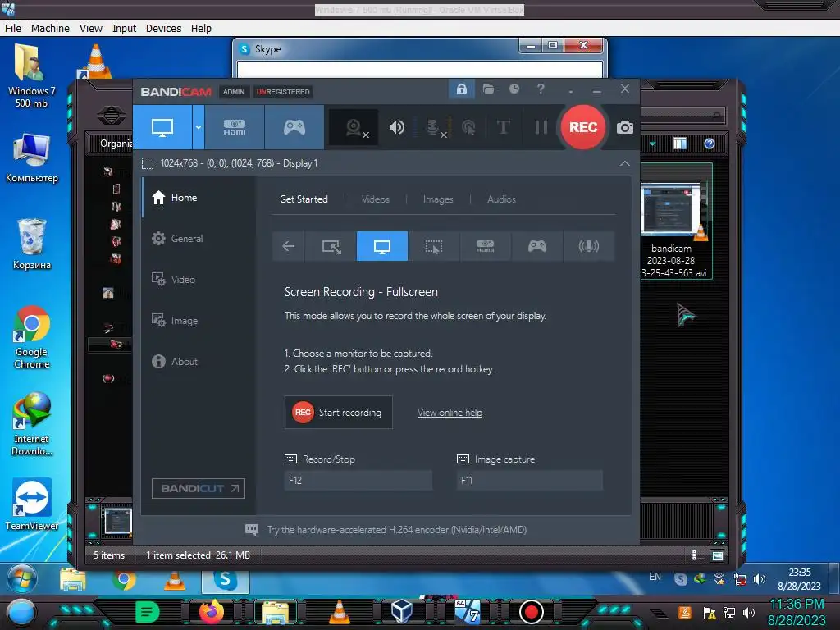Click VLC cone in guest taskbar
This screenshot has width=840, height=630.
(x=175, y=580)
